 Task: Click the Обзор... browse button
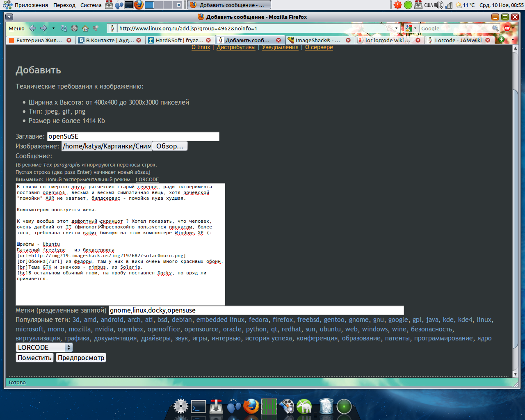169,146
